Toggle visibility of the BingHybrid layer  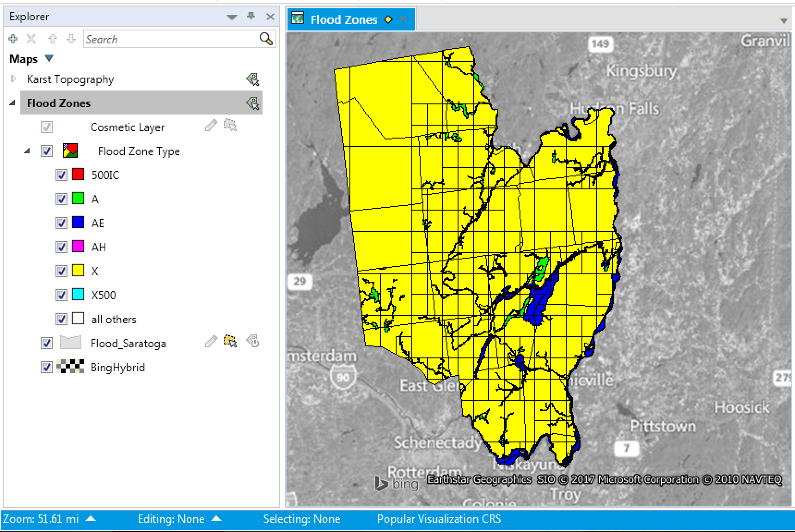[x=46, y=367]
